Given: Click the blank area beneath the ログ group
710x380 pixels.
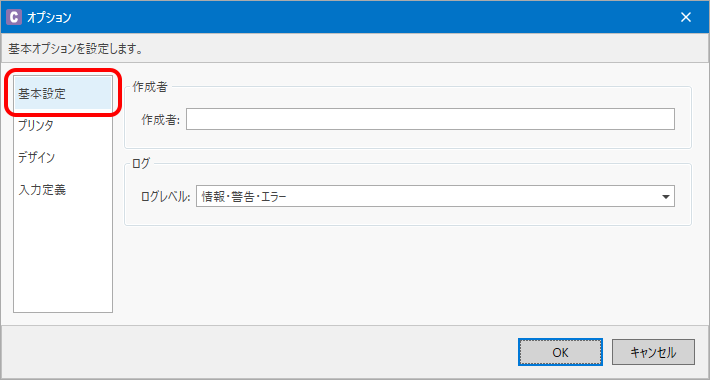Looking at the screenshot, I should pos(408,272).
